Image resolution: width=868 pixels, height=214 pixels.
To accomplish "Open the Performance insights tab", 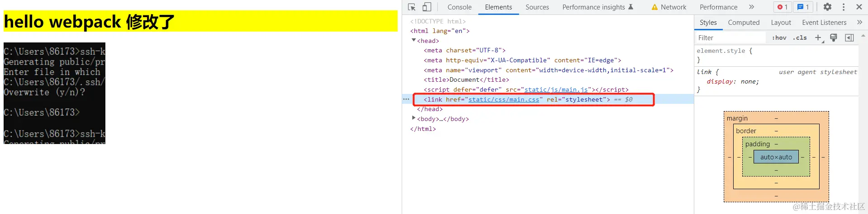I will (x=598, y=7).
